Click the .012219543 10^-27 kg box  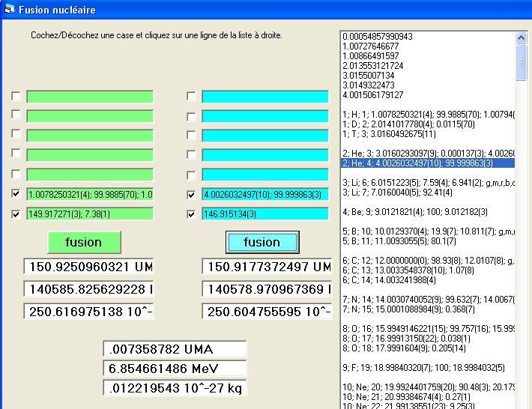point(175,387)
